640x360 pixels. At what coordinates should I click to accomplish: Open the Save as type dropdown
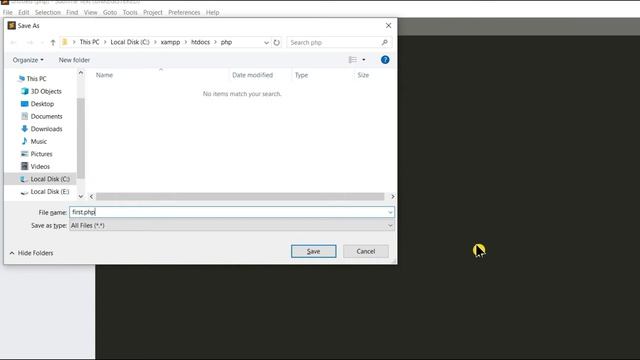point(232,225)
